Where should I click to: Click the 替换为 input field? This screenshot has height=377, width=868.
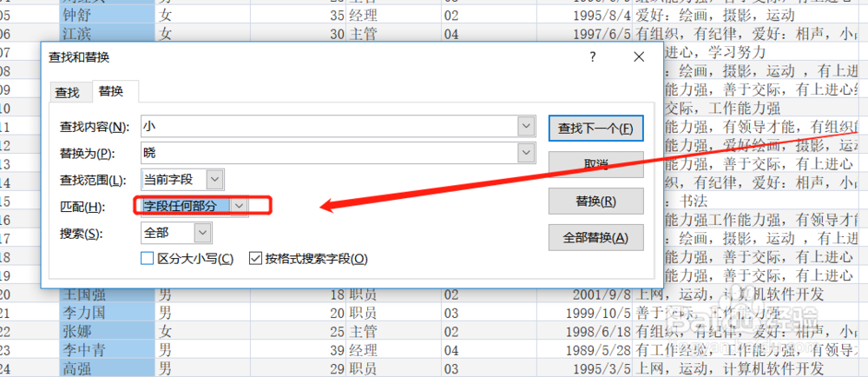[329, 154]
